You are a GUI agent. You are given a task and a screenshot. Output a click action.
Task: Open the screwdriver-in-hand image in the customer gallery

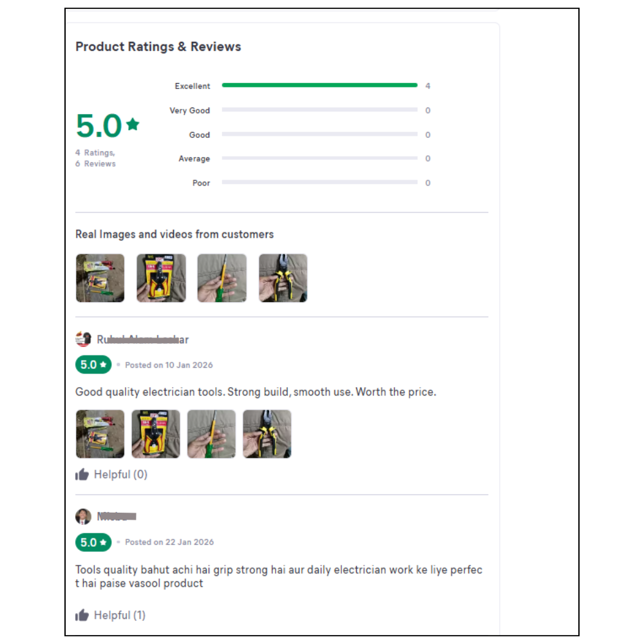coord(222,278)
